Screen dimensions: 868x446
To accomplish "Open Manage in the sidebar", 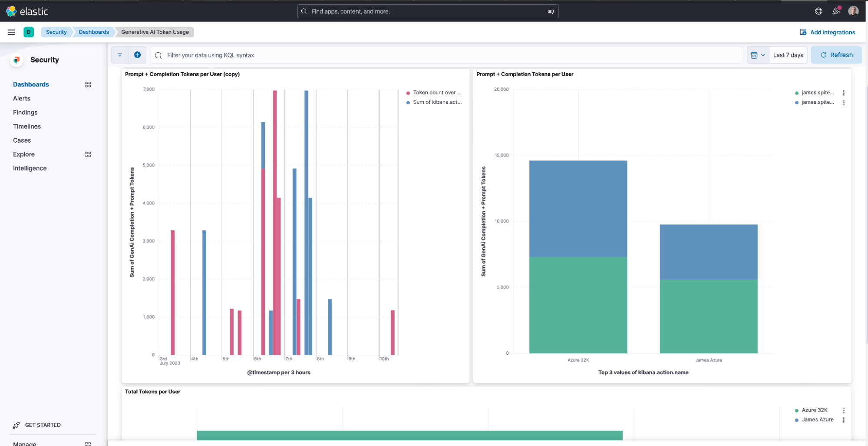I will pos(25,444).
